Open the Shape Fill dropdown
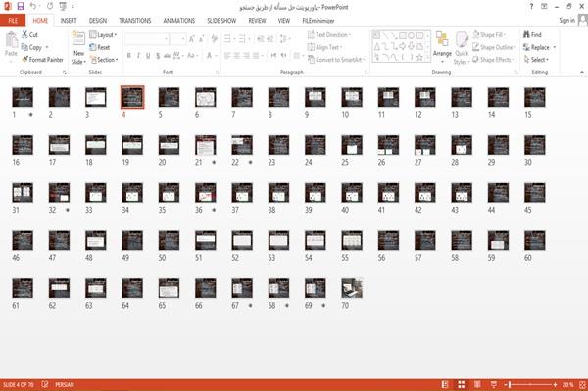 coord(489,35)
